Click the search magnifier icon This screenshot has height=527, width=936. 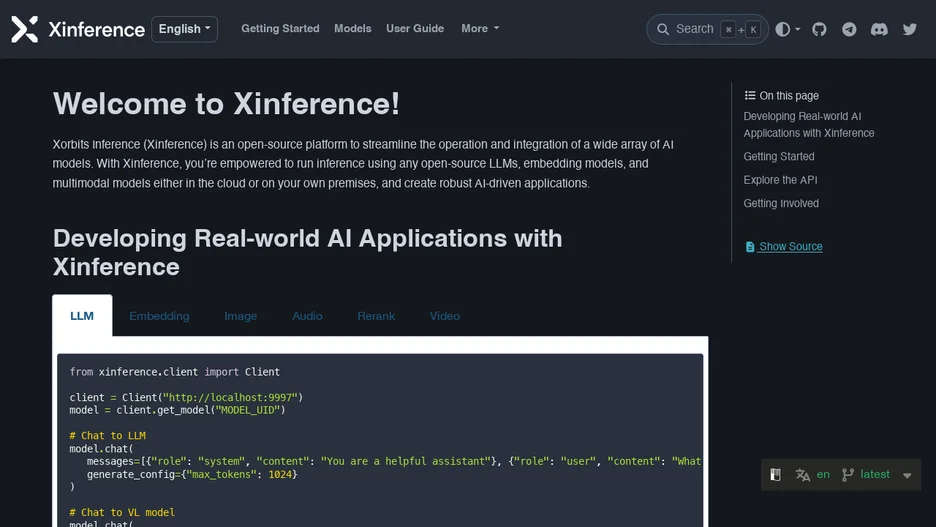point(663,29)
